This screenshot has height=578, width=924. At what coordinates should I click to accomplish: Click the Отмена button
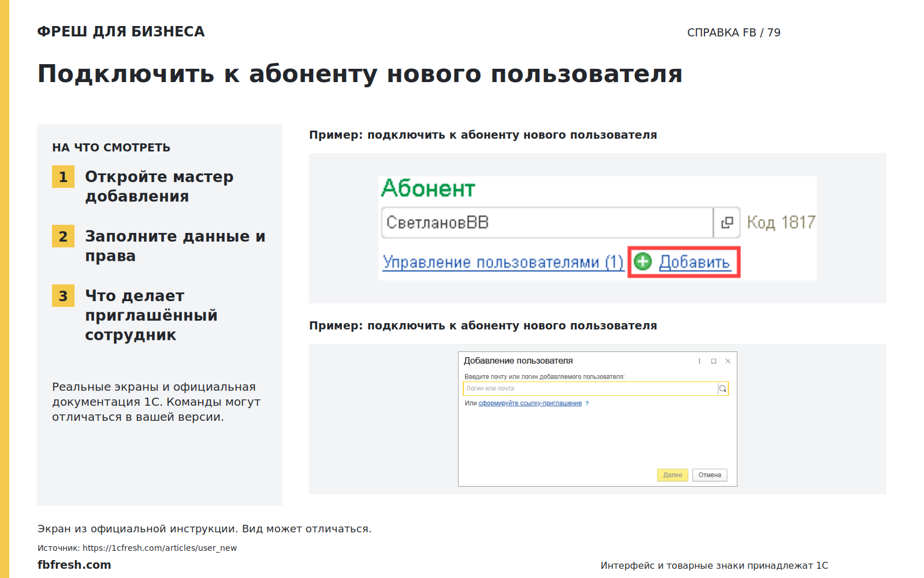tap(710, 475)
